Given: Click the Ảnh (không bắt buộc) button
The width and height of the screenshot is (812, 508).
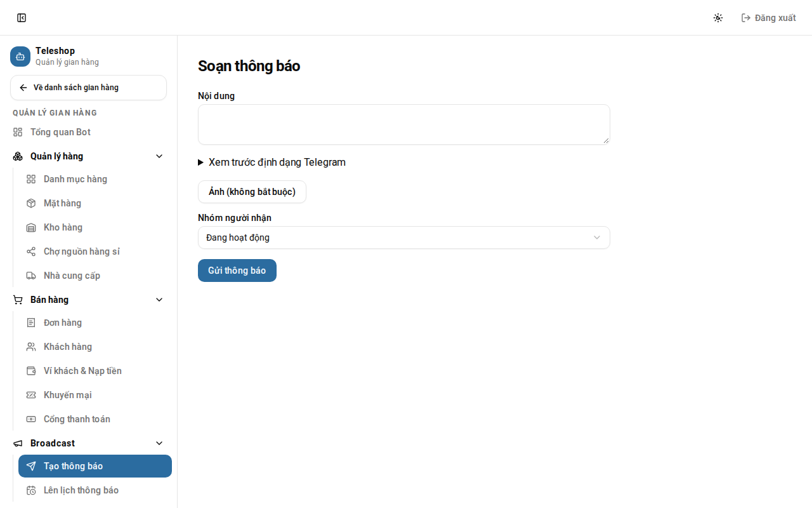Looking at the screenshot, I should 252,192.
